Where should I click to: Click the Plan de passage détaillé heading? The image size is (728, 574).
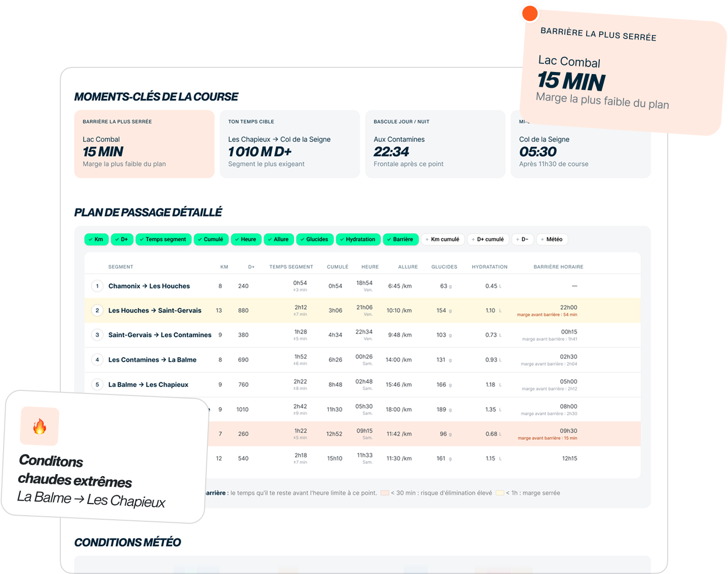pos(148,212)
